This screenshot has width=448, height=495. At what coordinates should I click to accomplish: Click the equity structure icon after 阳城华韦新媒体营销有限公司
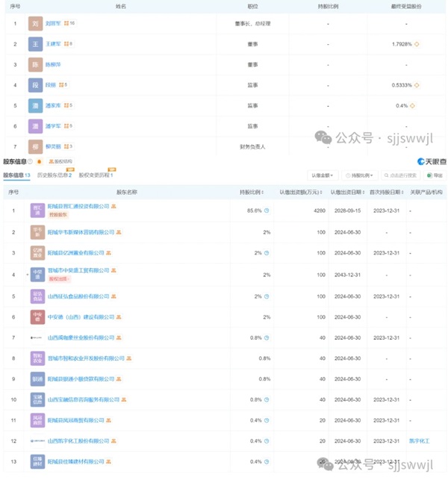pos(119,232)
